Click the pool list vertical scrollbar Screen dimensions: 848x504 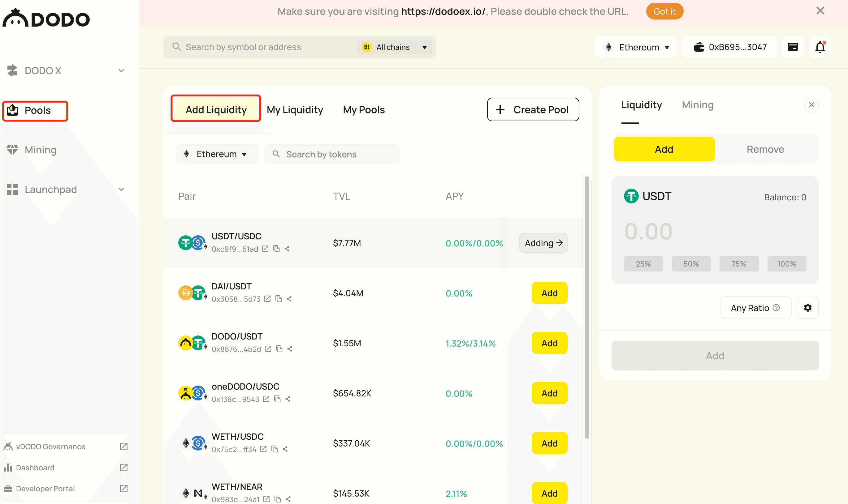pos(587,307)
